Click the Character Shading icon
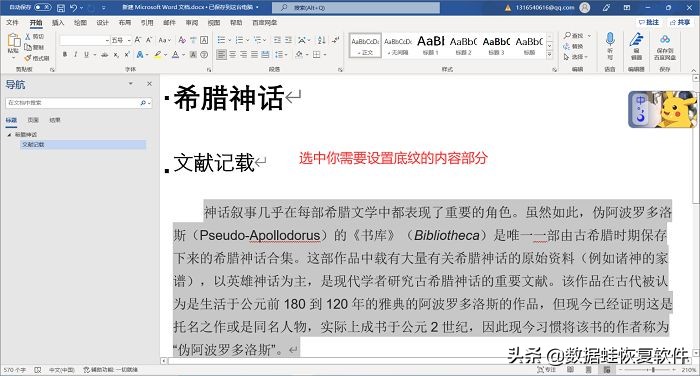 [x=193, y=54]
